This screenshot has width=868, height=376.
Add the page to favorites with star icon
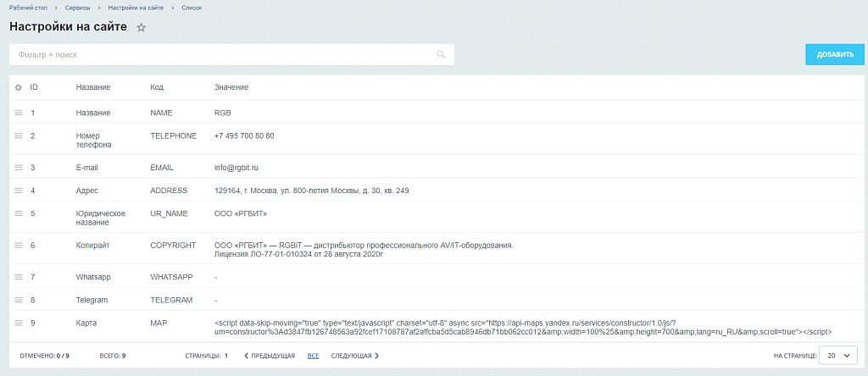click(x=142, y=28)
